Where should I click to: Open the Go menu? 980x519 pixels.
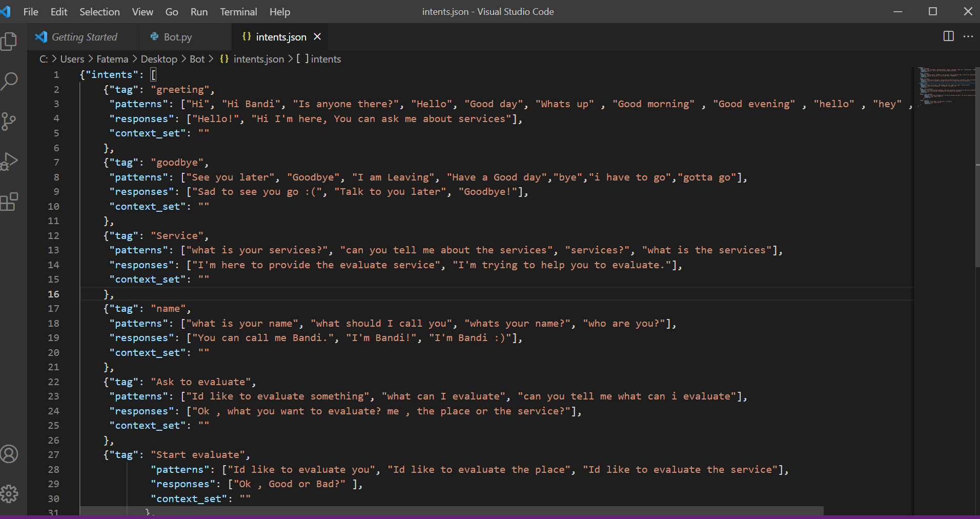172,12
